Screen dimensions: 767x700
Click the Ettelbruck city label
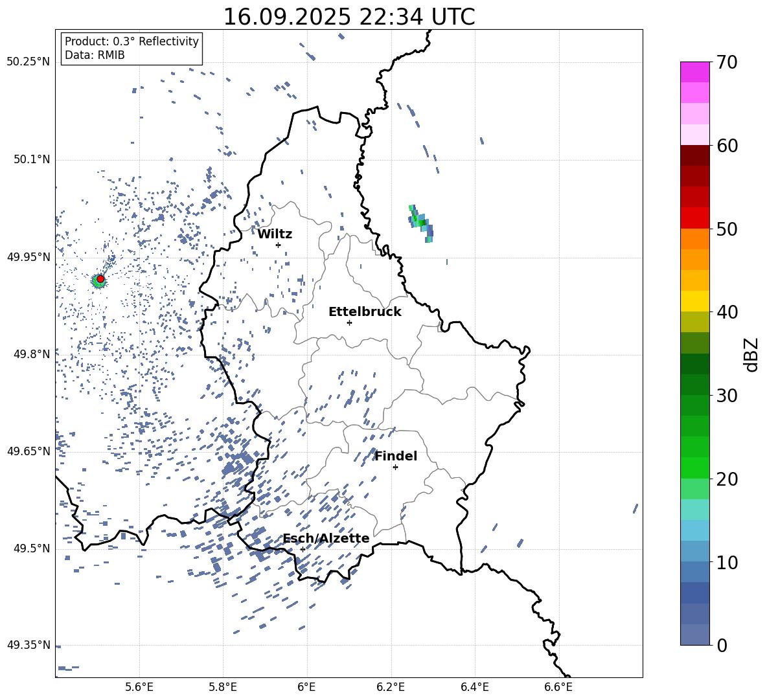(x=365, y=312)
